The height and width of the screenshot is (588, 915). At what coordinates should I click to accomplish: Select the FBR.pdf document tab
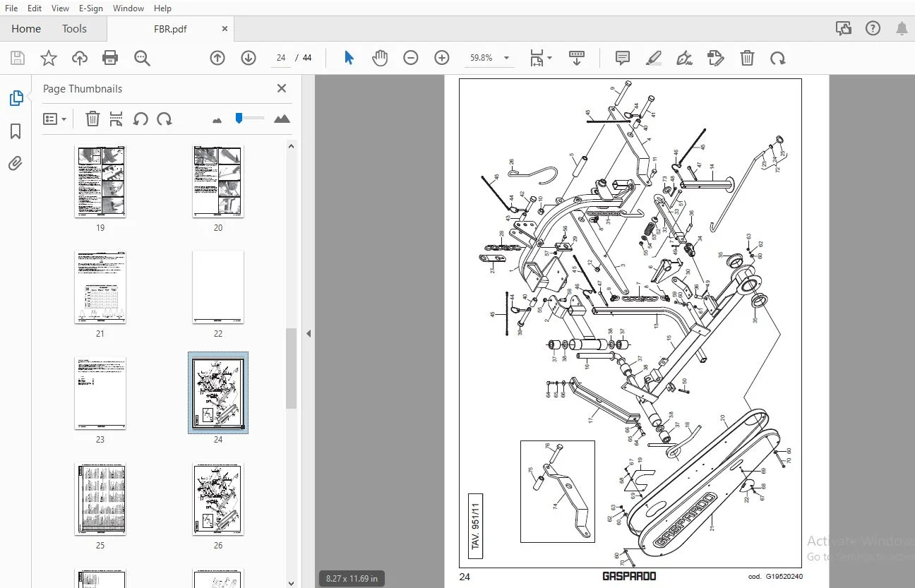click(170, 29)
